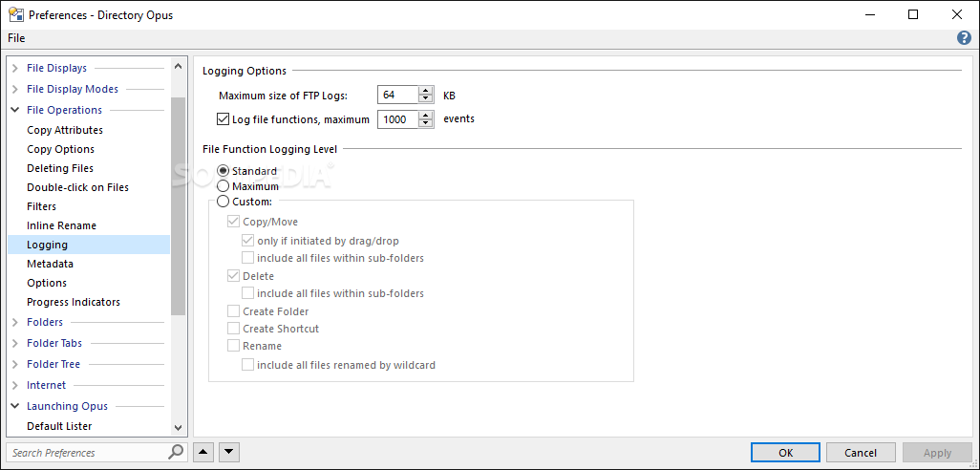
Task: Toggle the Copy/Move checkbox
Action: pyautogui.click(x=234, y=222)
